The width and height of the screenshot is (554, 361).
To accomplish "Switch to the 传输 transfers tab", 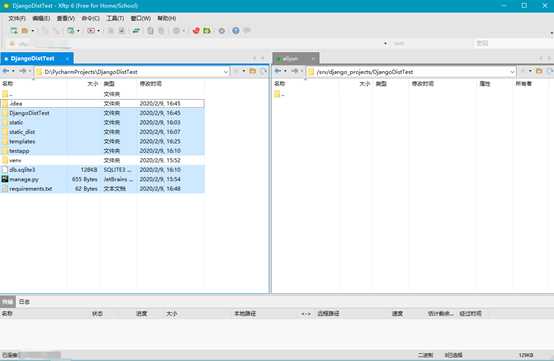I will [8, 302].
